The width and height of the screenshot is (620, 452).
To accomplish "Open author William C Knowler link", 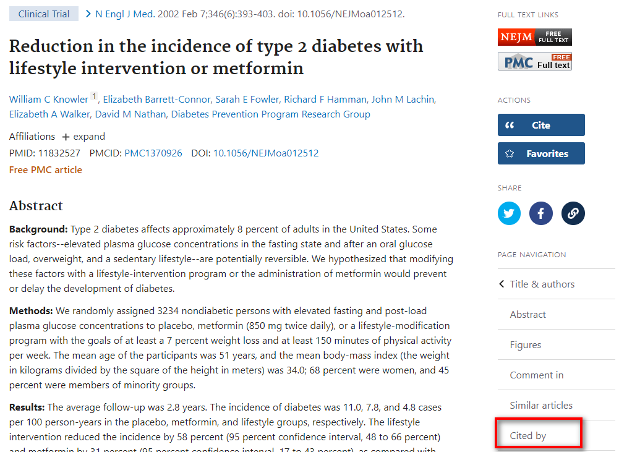I will (48, 100).
